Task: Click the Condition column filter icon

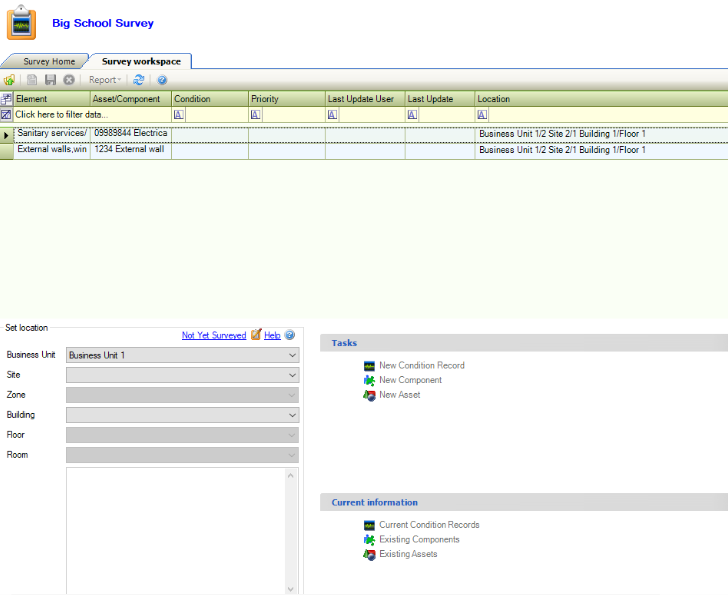Action: pyautogui.click(x=179, y=115)
